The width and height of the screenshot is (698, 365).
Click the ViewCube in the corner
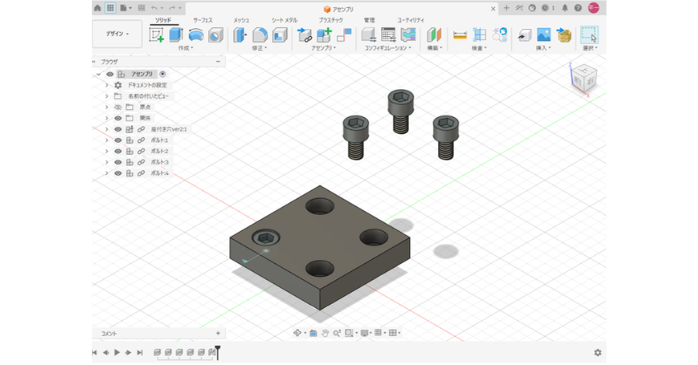583,78
